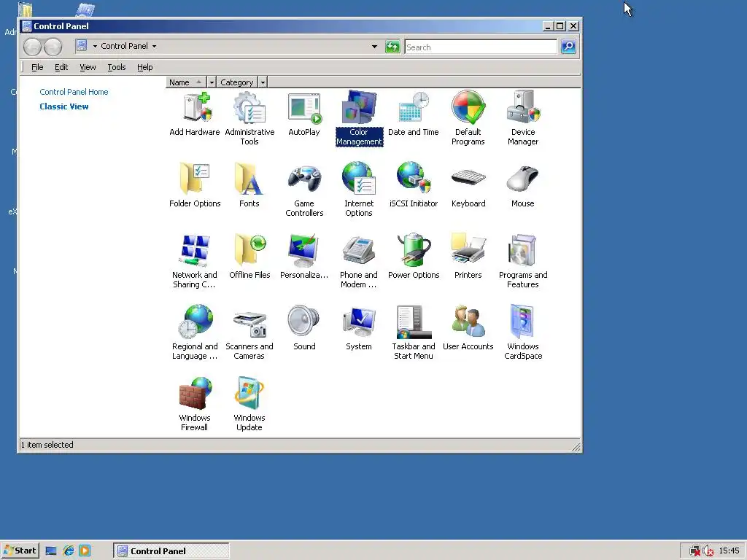Open Taskbar and Start Menu settings
This screenshot has height=560, width=747.
tap(413, 333)
